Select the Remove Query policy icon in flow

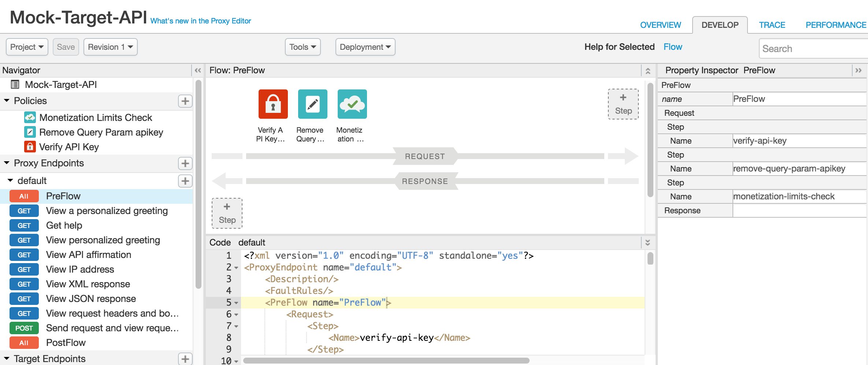tap(312, 104)
